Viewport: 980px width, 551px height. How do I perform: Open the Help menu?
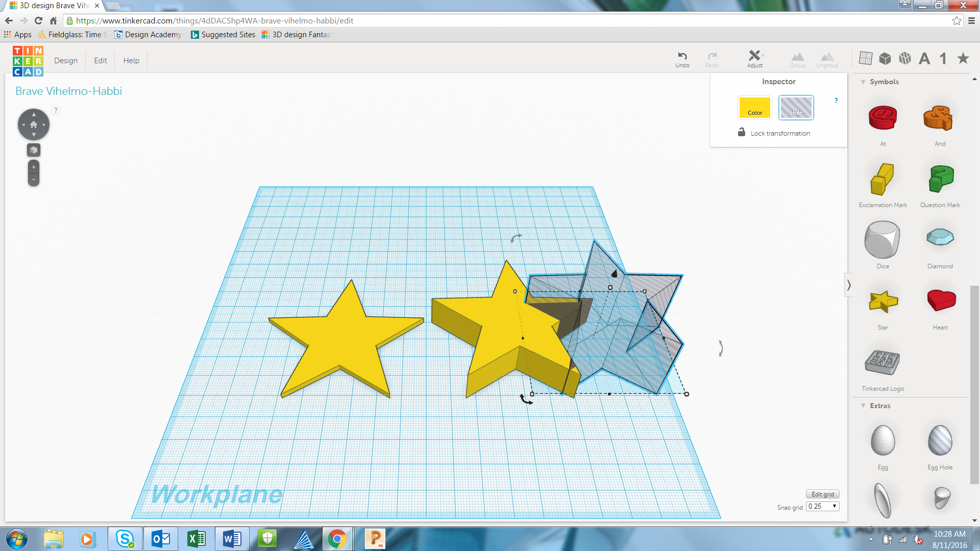(x=131, y=60)
